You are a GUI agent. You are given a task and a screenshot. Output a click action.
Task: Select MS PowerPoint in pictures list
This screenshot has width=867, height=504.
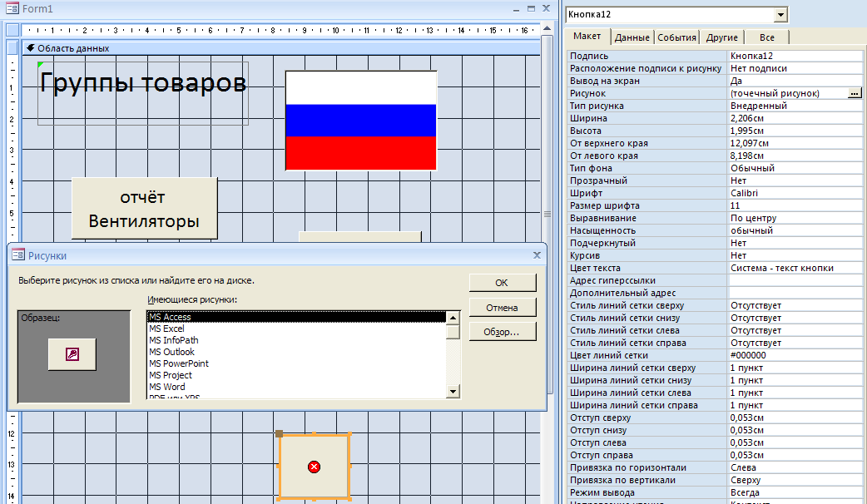[296, 363]
